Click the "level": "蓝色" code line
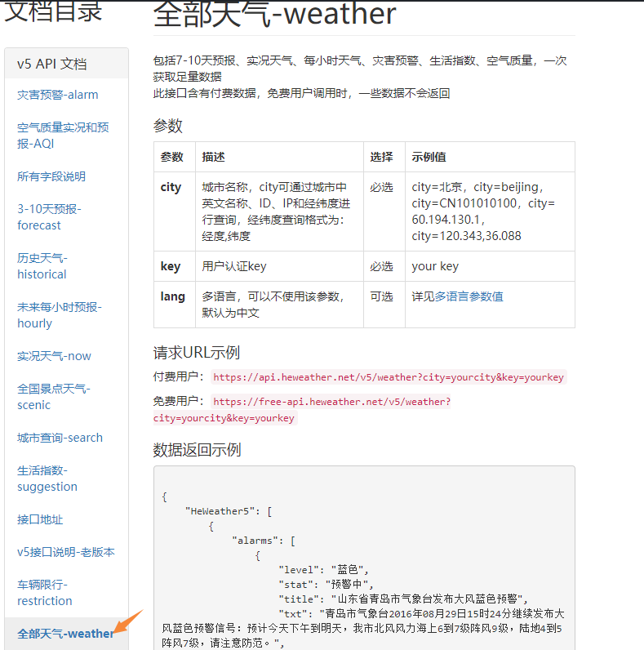Viewport: 644px width, 650px height. [323, 570]
